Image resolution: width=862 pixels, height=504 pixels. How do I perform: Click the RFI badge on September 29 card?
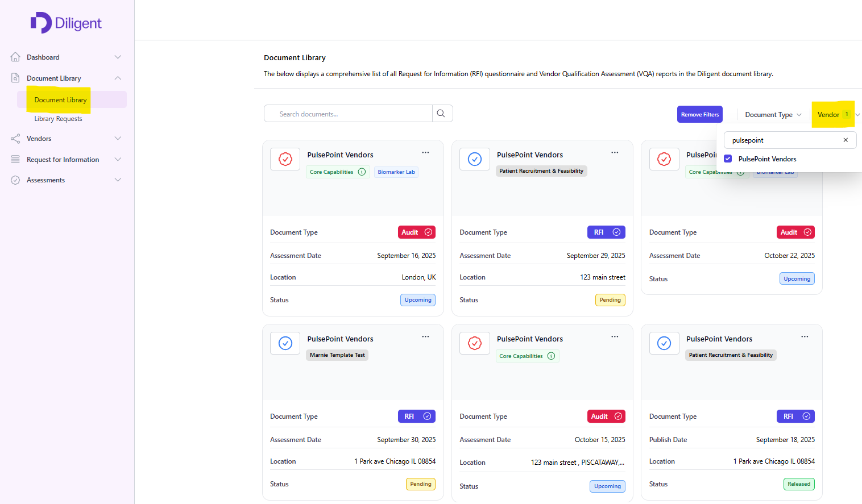tap(606, 232)
